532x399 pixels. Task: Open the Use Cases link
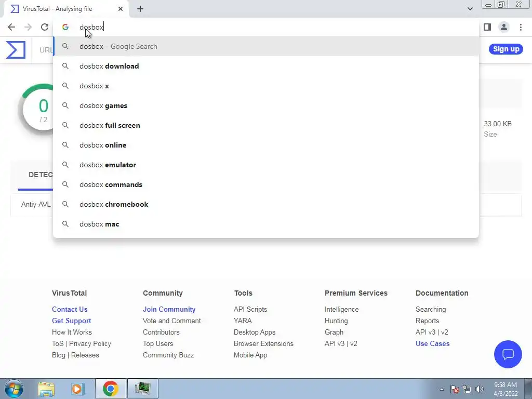tap(433, 344)
